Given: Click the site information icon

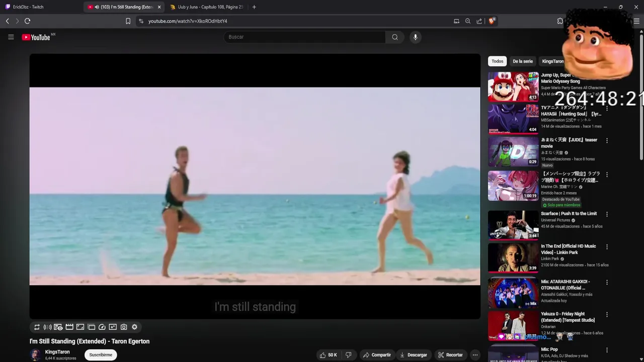Looking at the screenshot, I should tap(141, 21).
